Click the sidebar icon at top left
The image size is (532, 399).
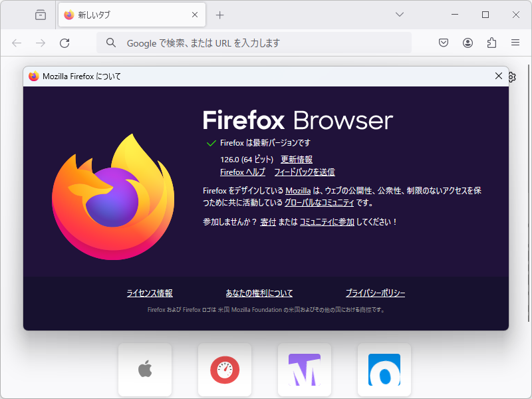[40, 14]
